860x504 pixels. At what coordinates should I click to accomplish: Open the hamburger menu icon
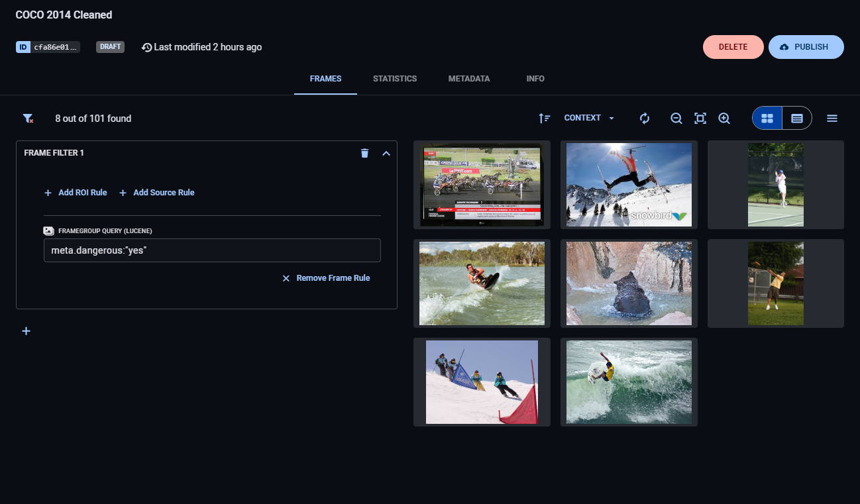(x=832, y=118)
